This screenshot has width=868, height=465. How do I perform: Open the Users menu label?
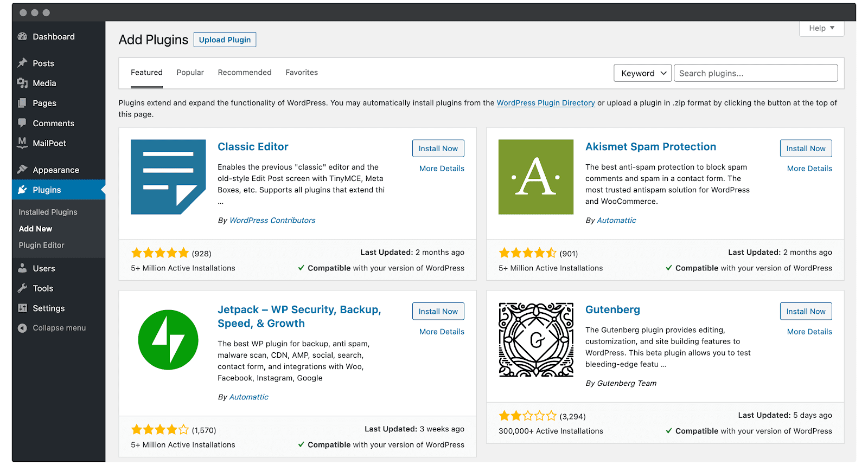click(x=44, y=268)
